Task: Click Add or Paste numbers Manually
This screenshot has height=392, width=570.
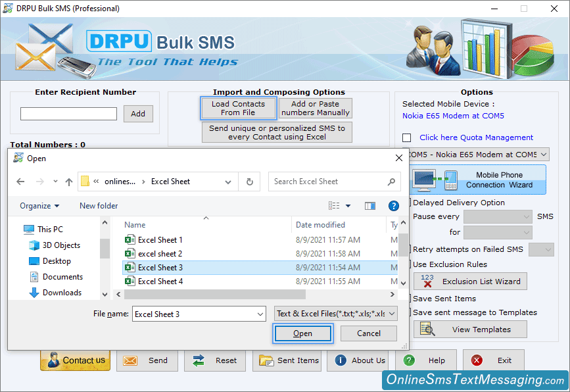Action: 315,109
